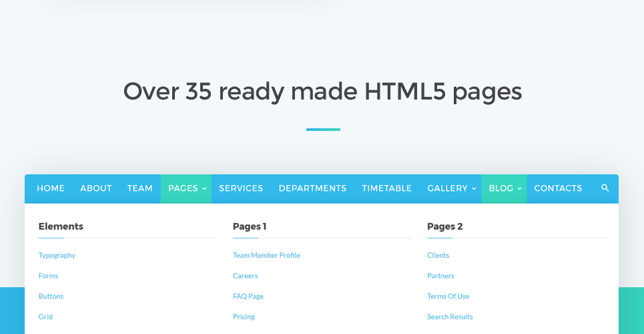Click the Pages 2 column heading
This screenshot has height=334, width=644.
[445, 226]
